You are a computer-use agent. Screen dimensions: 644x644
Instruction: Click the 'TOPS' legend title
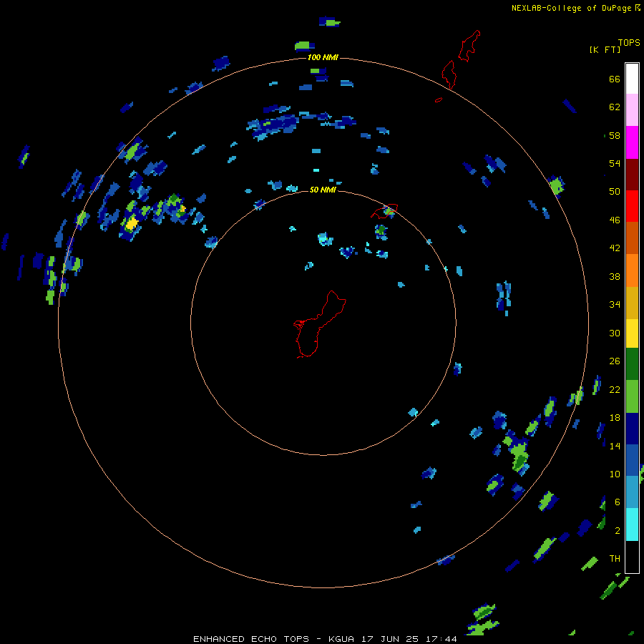click(x=629, y=42)
